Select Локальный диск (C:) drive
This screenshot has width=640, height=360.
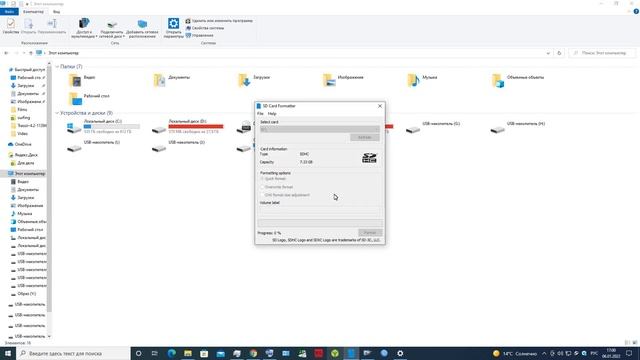click(104, 127)
